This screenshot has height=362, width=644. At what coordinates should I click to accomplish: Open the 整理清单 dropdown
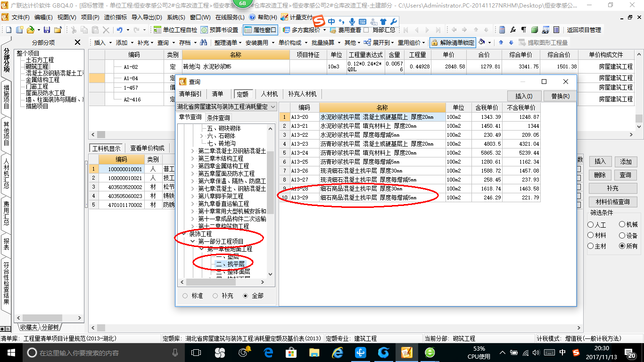[228, 42]
